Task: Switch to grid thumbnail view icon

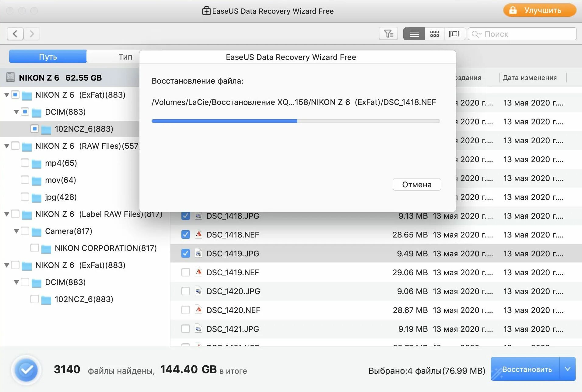Action: (x=435, y=34)
